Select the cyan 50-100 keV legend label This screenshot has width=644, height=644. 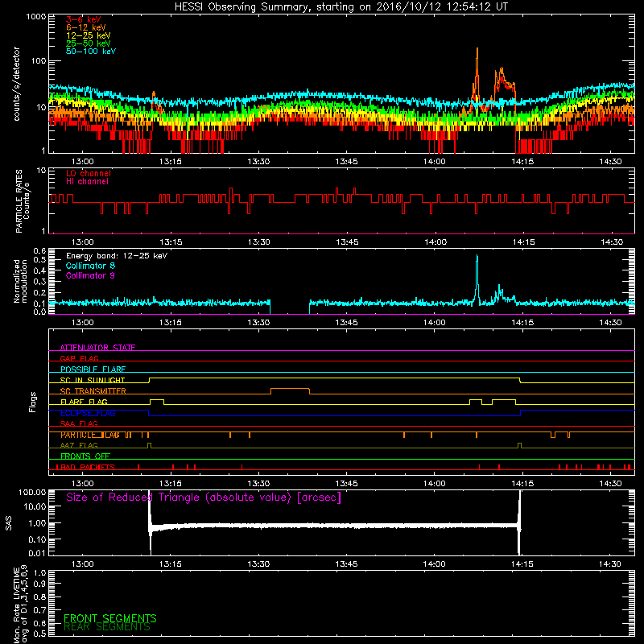pos(91,52)
